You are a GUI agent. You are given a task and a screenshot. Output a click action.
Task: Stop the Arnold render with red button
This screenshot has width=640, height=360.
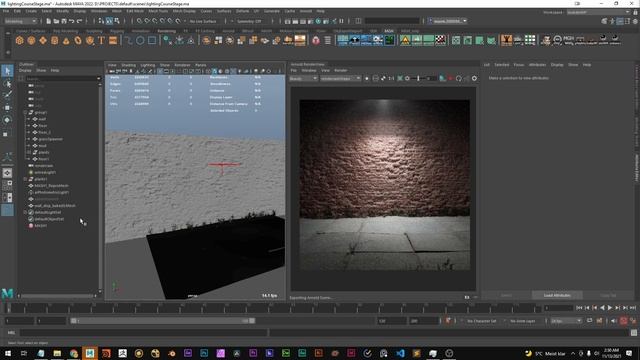pyautogui.click(x=451, y=78)
